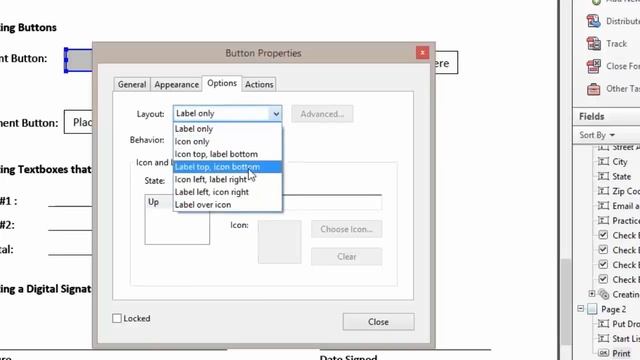Screen dimensions: 640x360
Task: Click the Placeholder button in the document
Action: coord(78,122)
